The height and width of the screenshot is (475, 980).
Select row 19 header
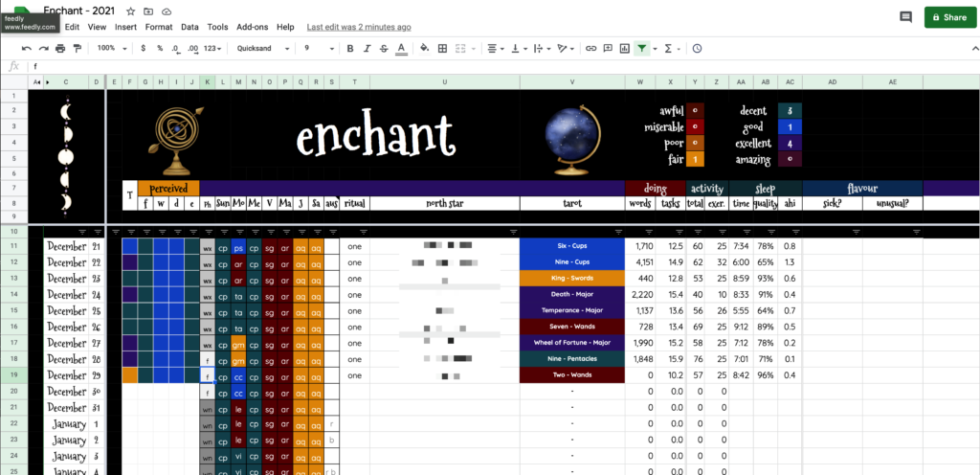[13, 375]
